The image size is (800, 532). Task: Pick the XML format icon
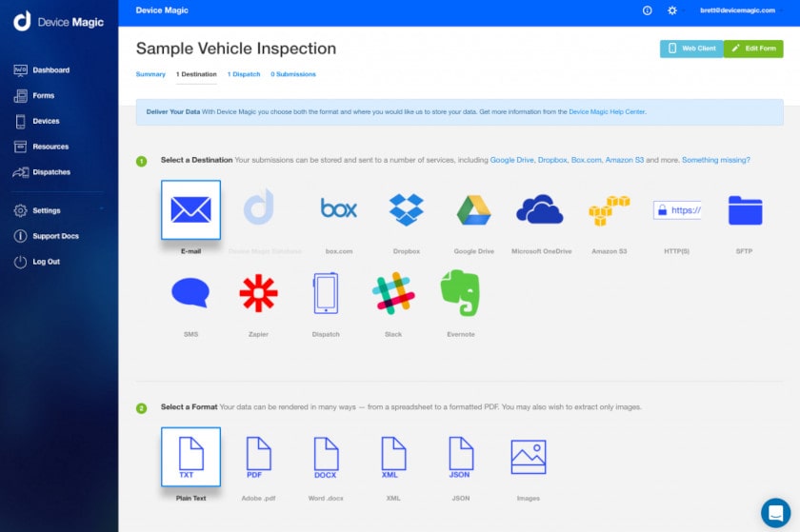click(x=393, y=458)
